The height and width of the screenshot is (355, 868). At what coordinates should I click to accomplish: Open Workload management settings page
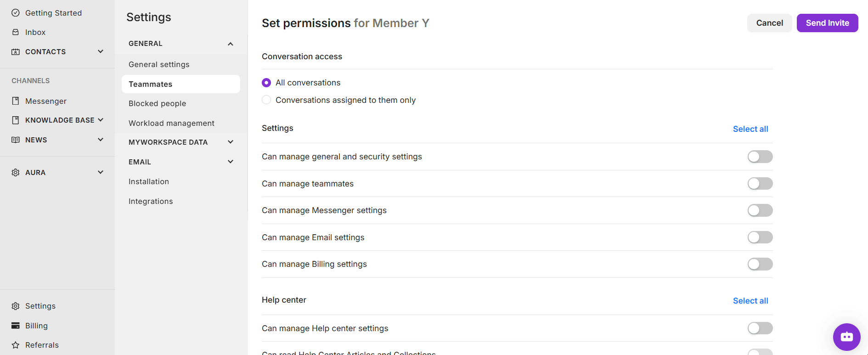[x=171, y=123]
